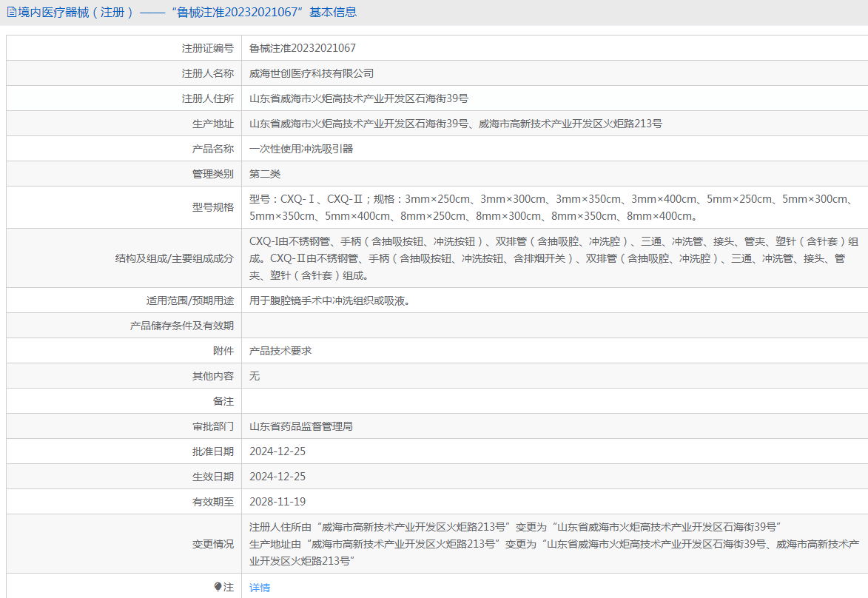Click the 结构及组成/主要组成成分 label
Viewport: 868px width, 598px height.
(175, 258)
